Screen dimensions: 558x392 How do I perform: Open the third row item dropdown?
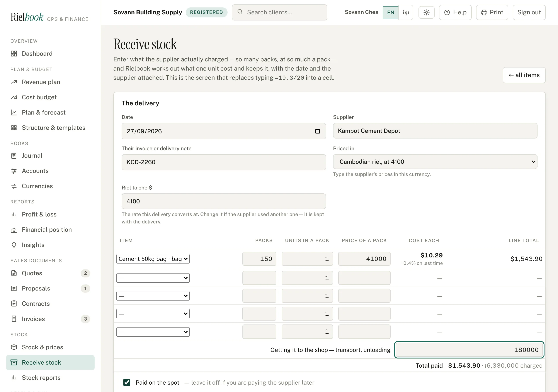click(x=153, y=296)
